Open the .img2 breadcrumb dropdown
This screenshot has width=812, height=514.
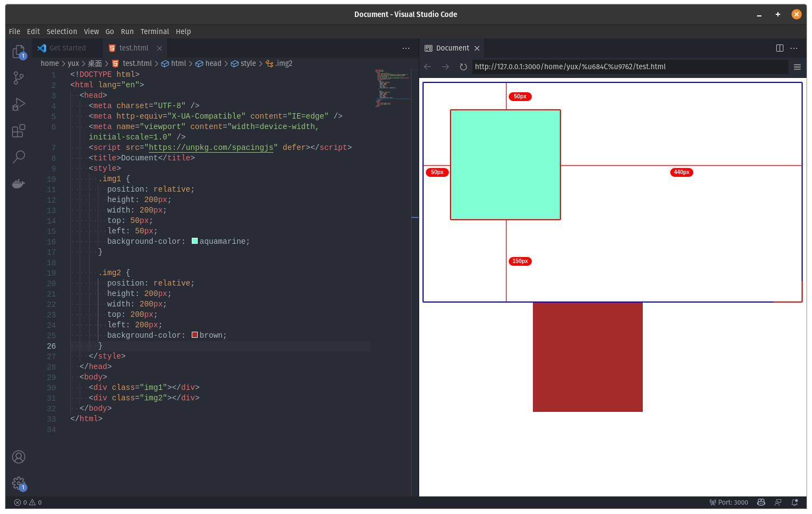point(279,64)
